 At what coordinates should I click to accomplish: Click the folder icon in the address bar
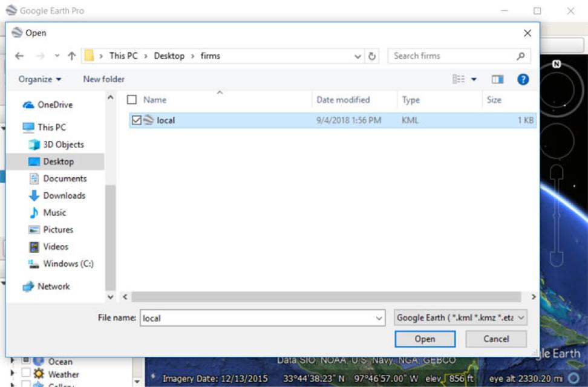tap(90, 56)
